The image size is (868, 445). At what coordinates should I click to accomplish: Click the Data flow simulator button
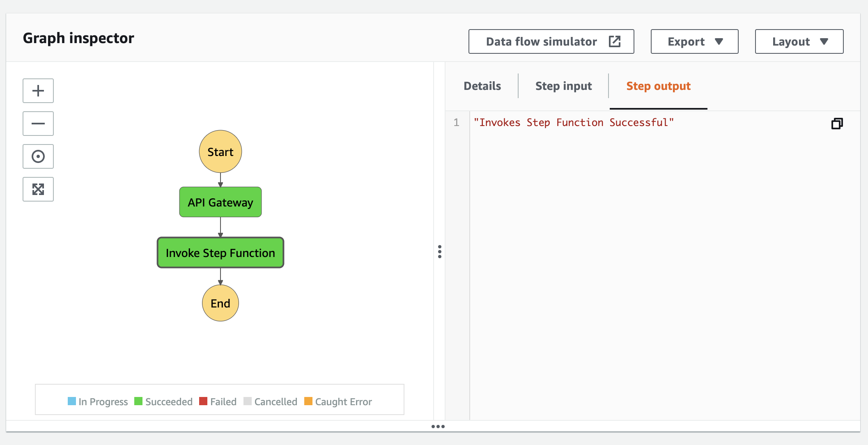(x=551, y=41)
